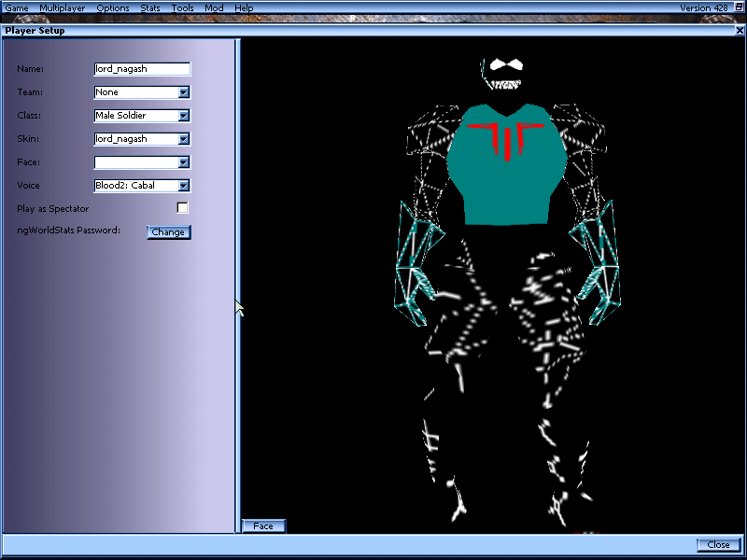Open the Mod menu

[213, 7]
